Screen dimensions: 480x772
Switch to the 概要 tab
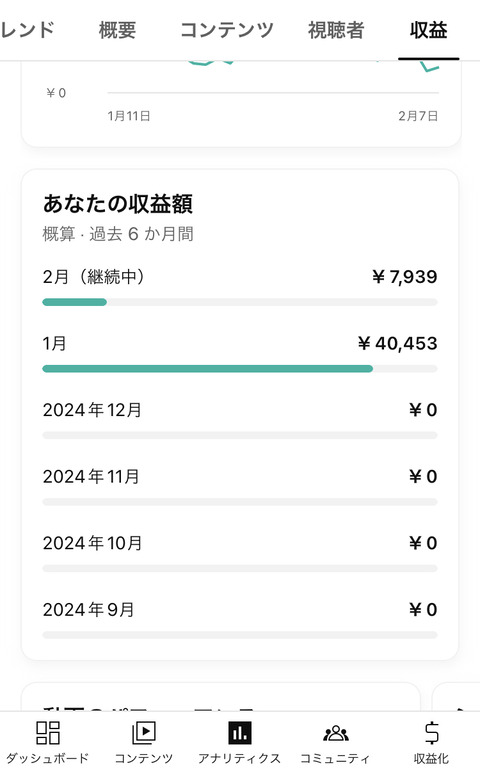click(x=117, y=30)
